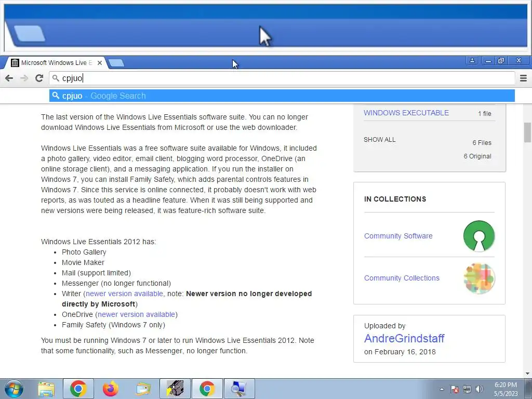Image resolution: width=532 pixels, height=399 pixels.
Task: Open the pinned taskbar icon after Firefox
Action: 143,389
